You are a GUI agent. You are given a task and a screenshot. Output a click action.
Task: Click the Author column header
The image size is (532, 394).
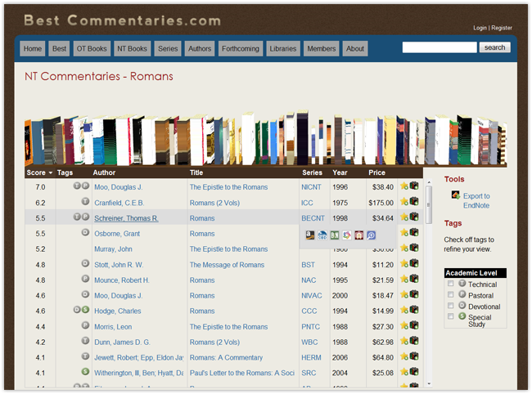pos(104,172)
